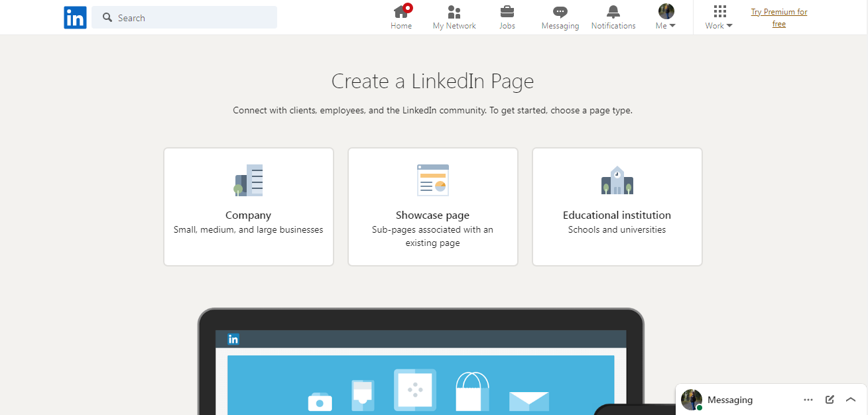The image size is (868, 415).
Task: Click the Messaging label in the nav bar
Action: point(560,26)
